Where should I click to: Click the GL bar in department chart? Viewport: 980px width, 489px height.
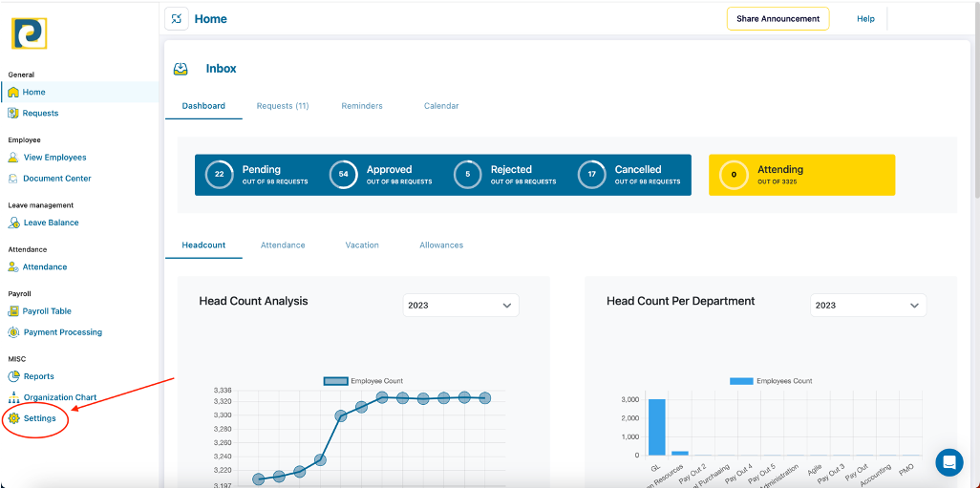pos(657,427)
